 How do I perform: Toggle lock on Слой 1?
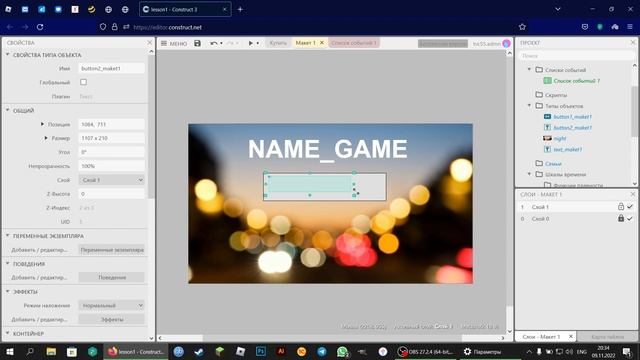(x=621, y=207)
